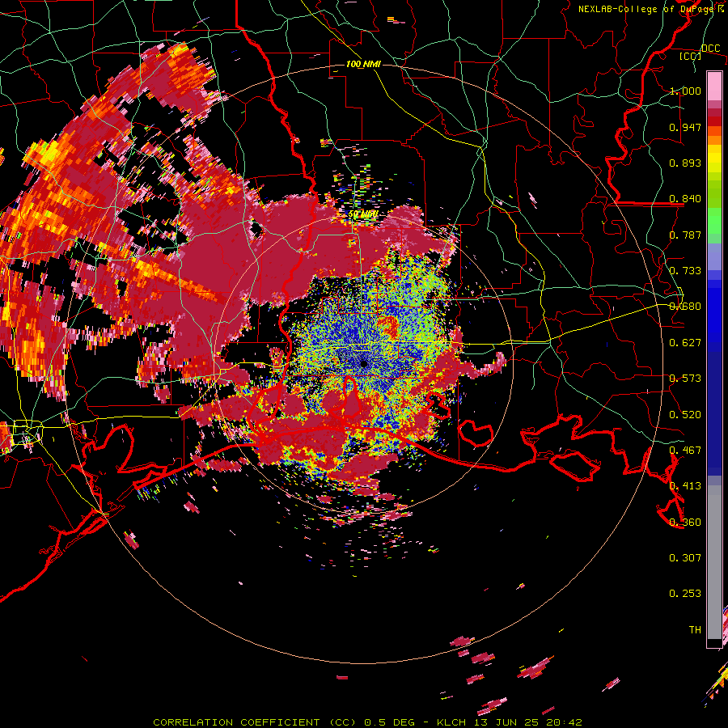Click the 0.787 legend value
The image size is (728, 728).
pyautogui.click(x=685, y=235)
